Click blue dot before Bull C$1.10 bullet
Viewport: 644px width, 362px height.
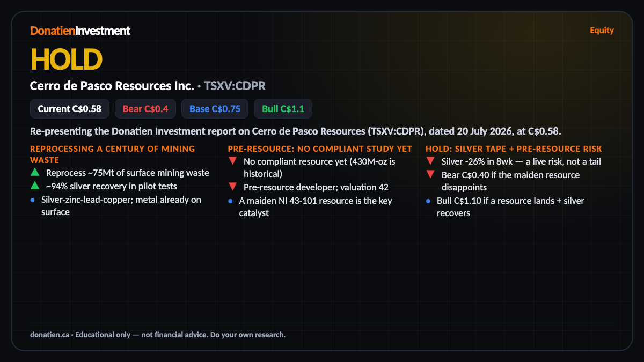click(428, 201)
